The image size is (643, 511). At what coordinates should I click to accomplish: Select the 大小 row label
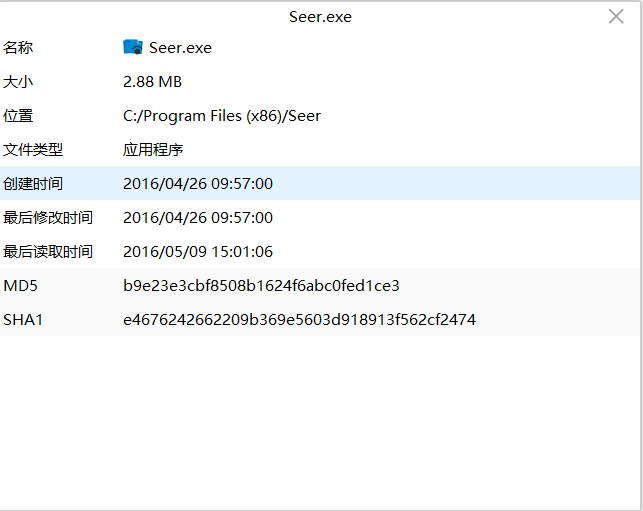coord(18,81)
